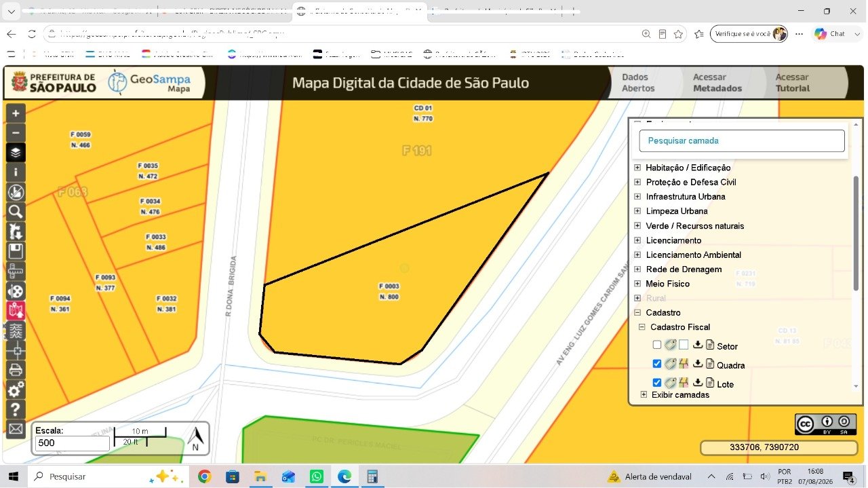This screenshot has height=488, width=868.
Task: Expand the Limpeza Urbana group
Action: pos(637,211)
